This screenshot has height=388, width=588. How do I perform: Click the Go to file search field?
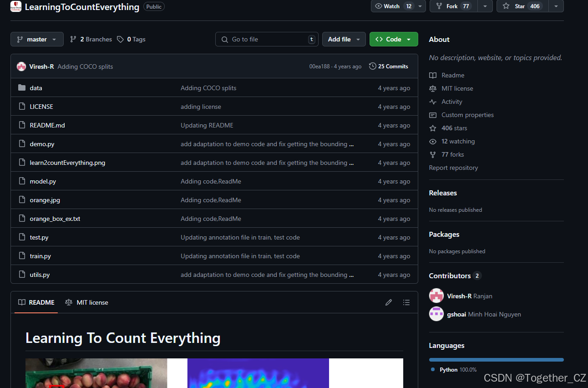click(x=267, y=39)
